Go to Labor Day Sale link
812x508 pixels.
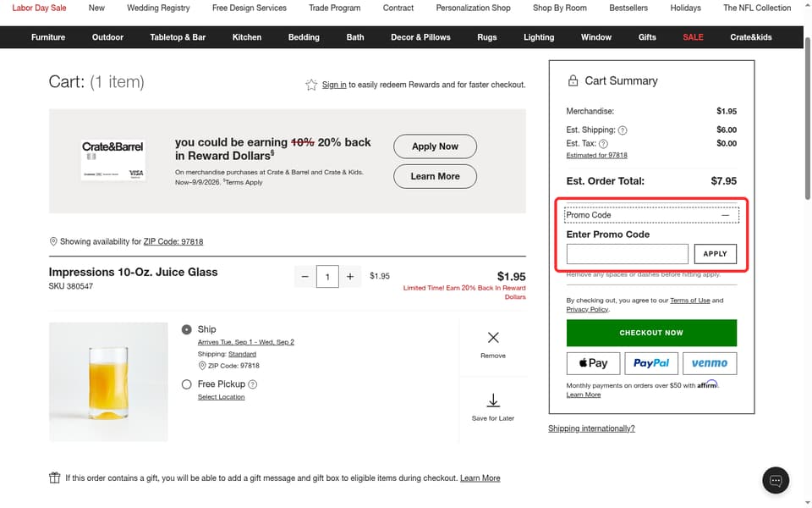[39, 8]
